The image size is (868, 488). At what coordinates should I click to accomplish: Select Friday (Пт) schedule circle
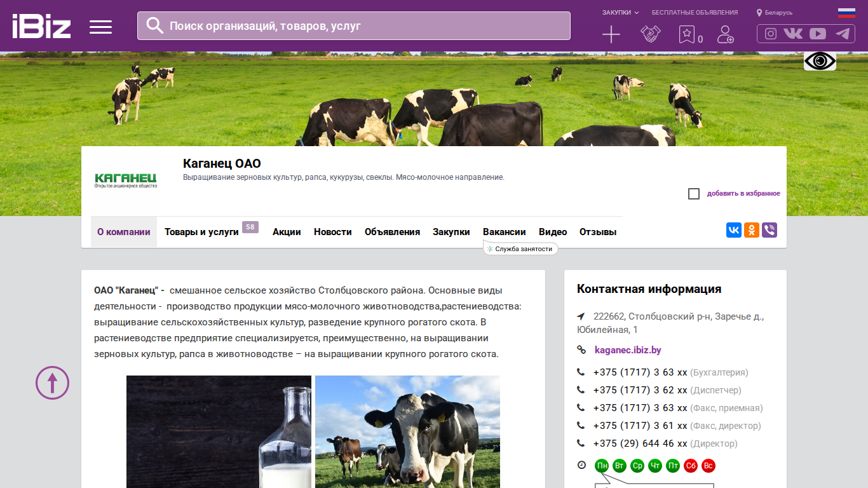(673, 466)
